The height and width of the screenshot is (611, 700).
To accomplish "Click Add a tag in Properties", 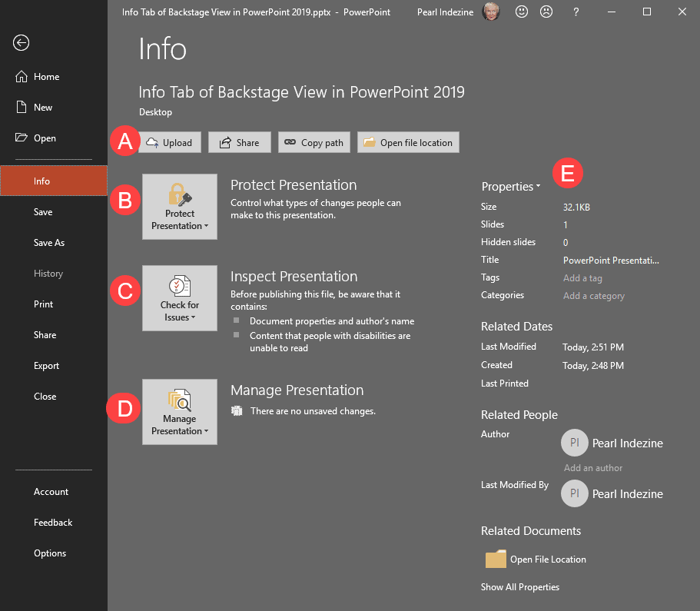I will tap(584, 277).
